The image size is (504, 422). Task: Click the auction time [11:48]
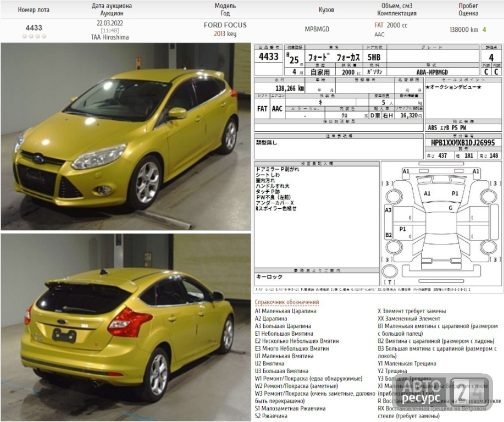[109, 31]
